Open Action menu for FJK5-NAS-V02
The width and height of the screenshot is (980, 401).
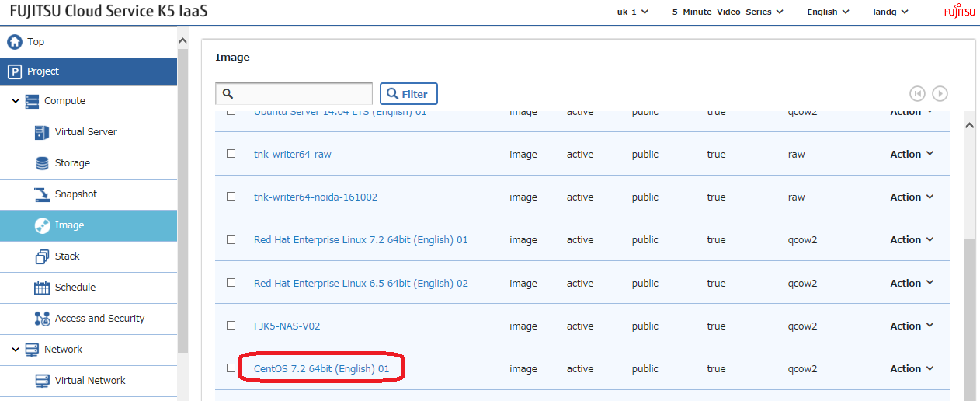[x=911, y=326]
